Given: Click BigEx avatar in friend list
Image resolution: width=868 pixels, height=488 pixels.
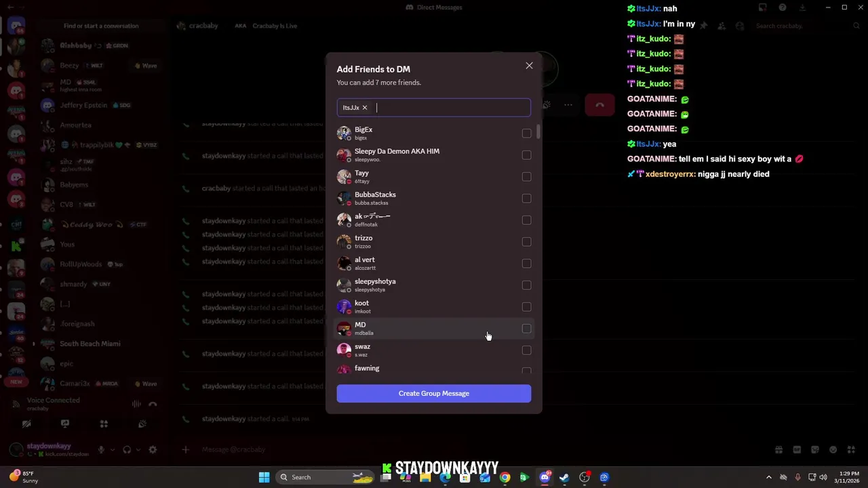Looking at the screenshot, I should [344, 133].
